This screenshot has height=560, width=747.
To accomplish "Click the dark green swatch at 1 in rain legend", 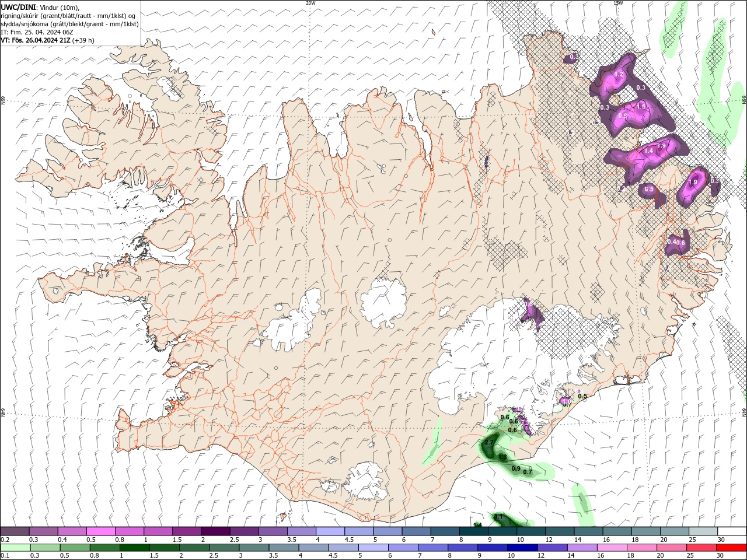I will click(134, 548).
